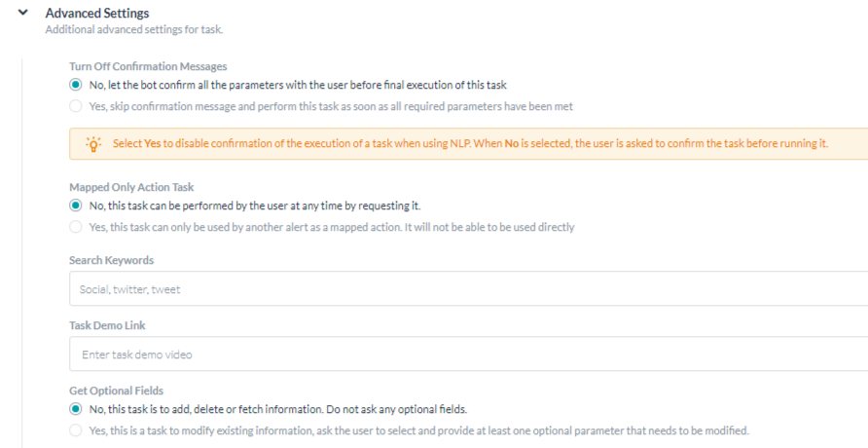The width and height of the screenshot is (868, 448).
Task: Click bold 'Yes' word in hint banner
Action: [x=152, y=144]
